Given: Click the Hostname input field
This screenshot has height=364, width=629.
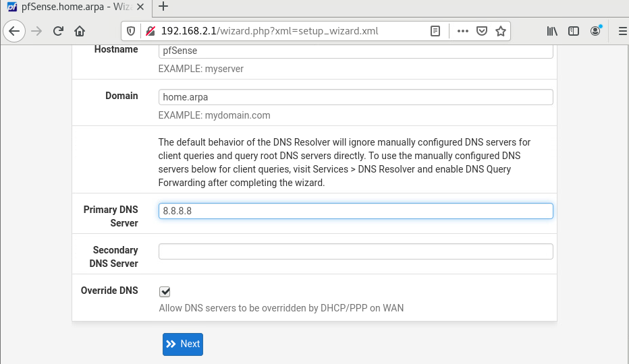Looking at the screenshot, I should [x=356, y=51].
